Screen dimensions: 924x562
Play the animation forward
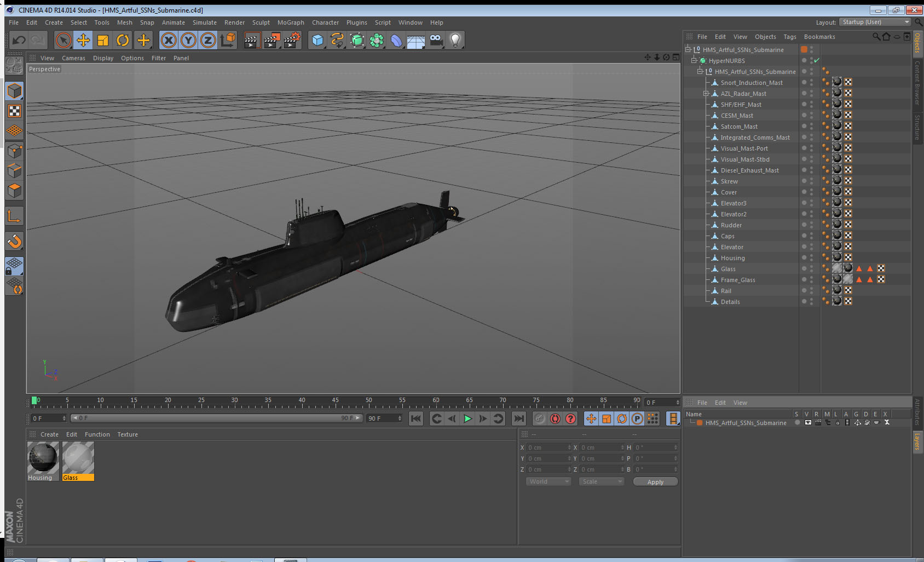point(467,419)
